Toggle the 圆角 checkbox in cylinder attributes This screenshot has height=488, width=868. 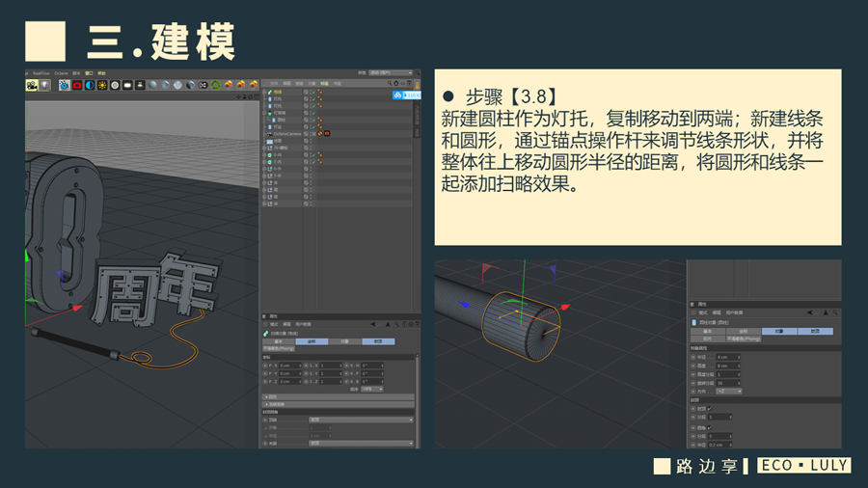(709, 427)
